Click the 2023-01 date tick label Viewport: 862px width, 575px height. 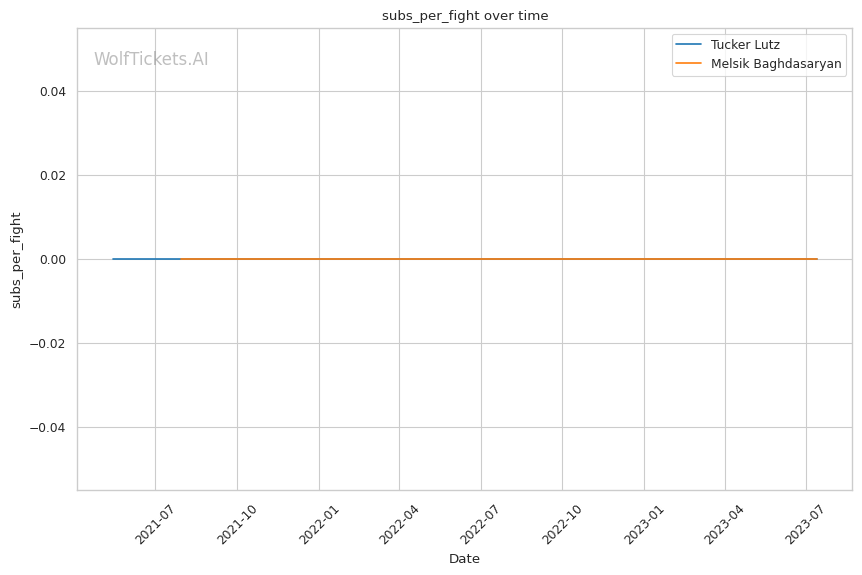(x=643, y=524)
